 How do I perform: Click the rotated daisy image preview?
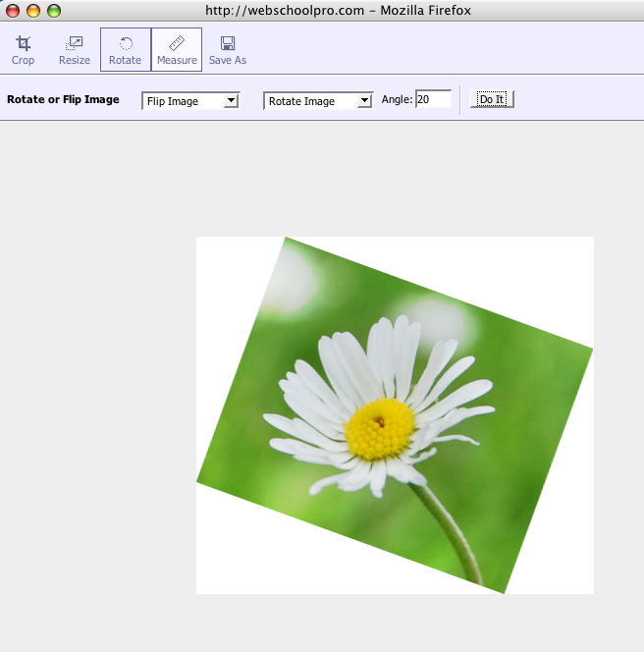coord(395,415)
